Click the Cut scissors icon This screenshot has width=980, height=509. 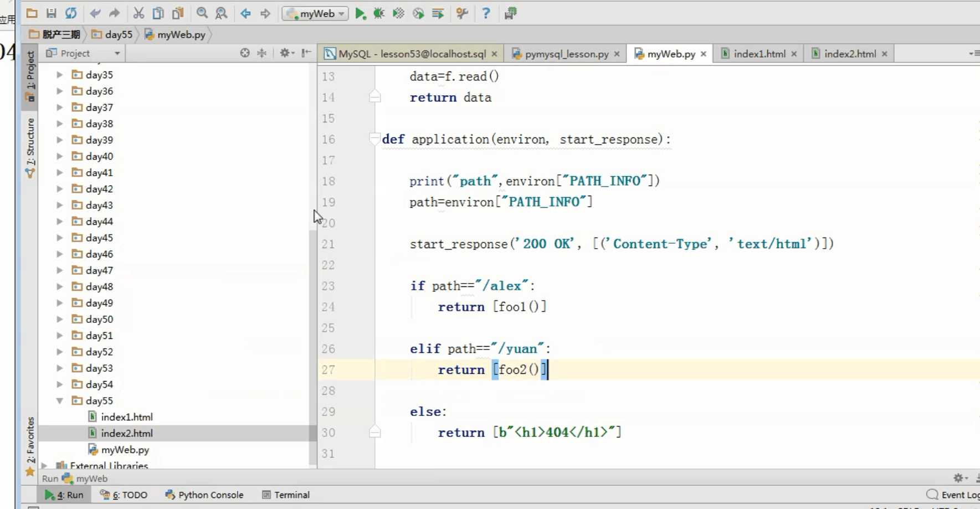[x=138, y=13]
